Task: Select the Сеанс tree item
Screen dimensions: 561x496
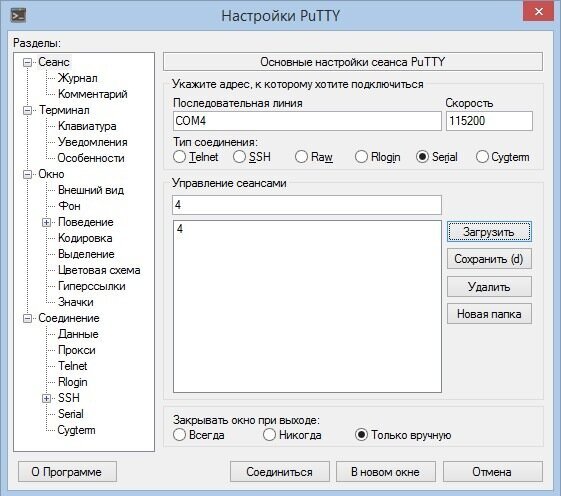Action: point(54,62)
